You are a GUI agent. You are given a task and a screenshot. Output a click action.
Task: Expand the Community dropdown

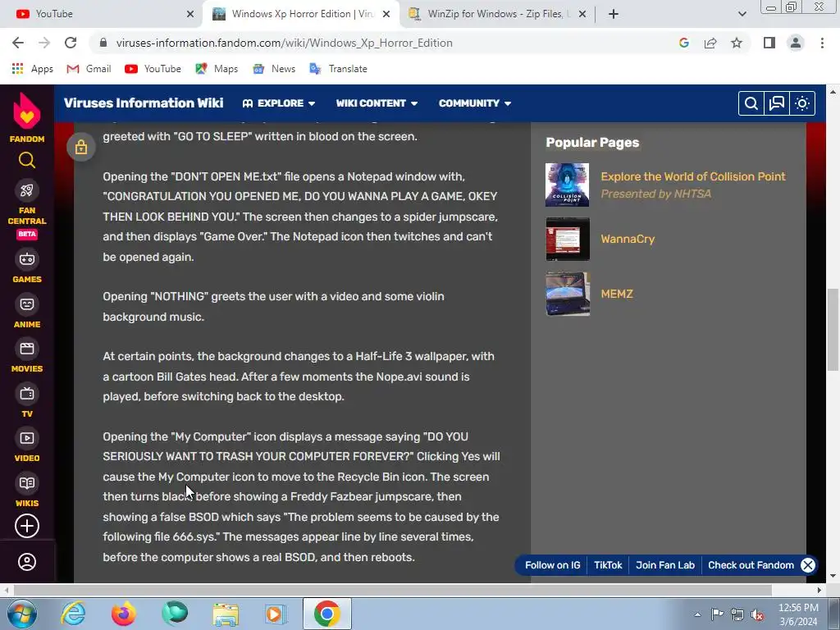475,103
